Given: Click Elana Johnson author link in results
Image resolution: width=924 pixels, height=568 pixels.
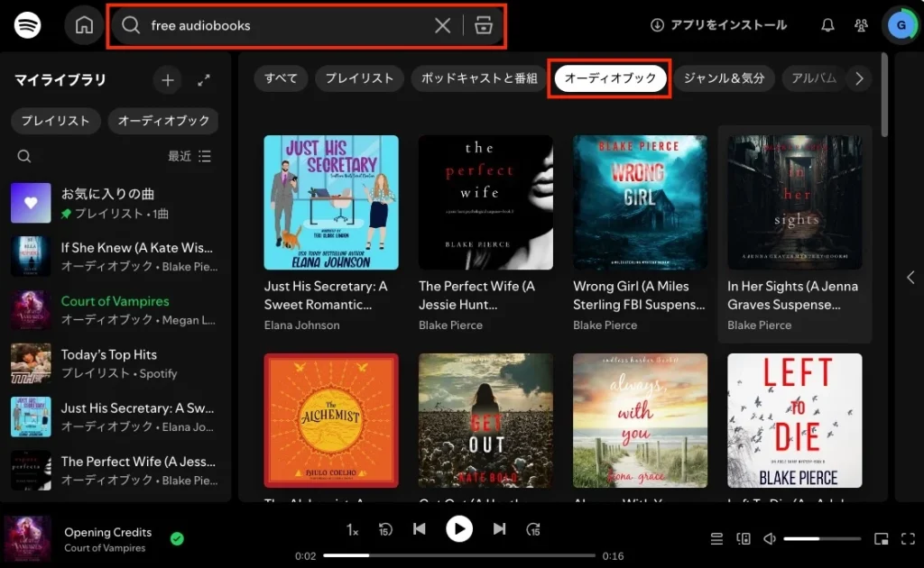Looking at the screenshot, I should [301, 325].
